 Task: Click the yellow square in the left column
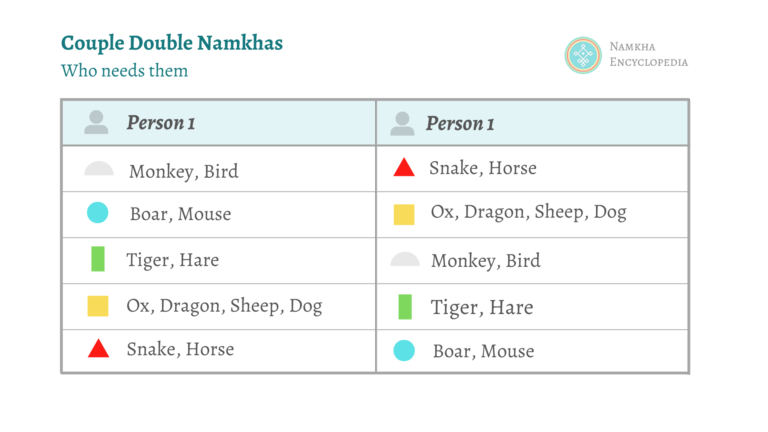click(x=98, y=306)
